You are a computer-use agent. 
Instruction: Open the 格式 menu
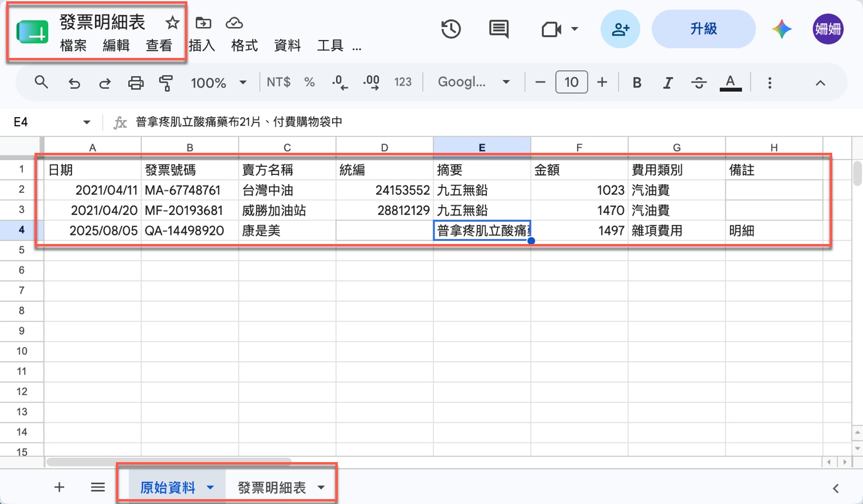[x=245, y=46]
